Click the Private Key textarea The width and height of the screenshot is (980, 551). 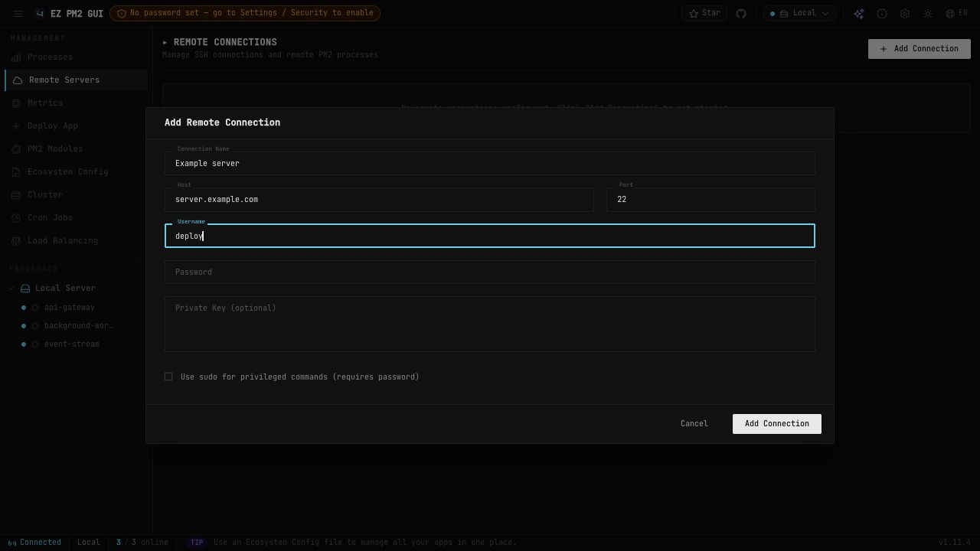point(490,324)
